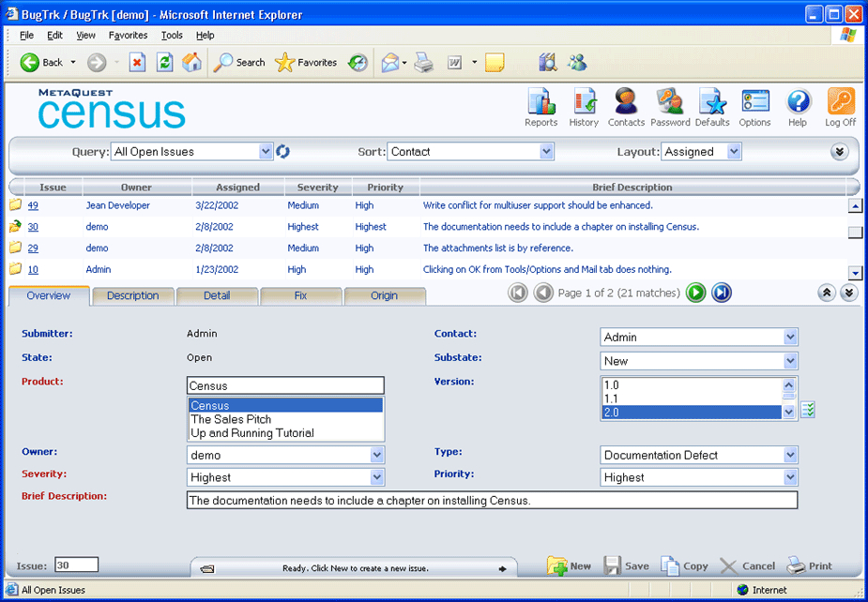Click the refresh query icon
The image size is (868, 602).
tap(282, 152)
